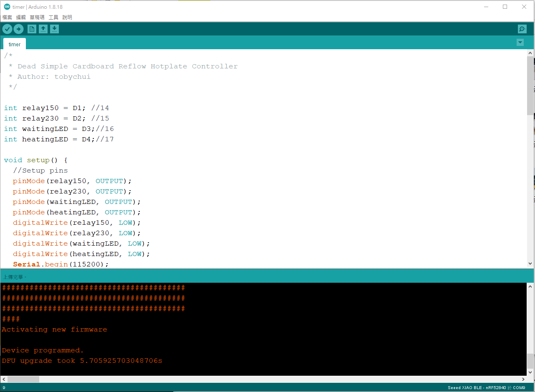Open the 檔案 (File) menu
Screen dimensions: 535x392
[7, 17]
